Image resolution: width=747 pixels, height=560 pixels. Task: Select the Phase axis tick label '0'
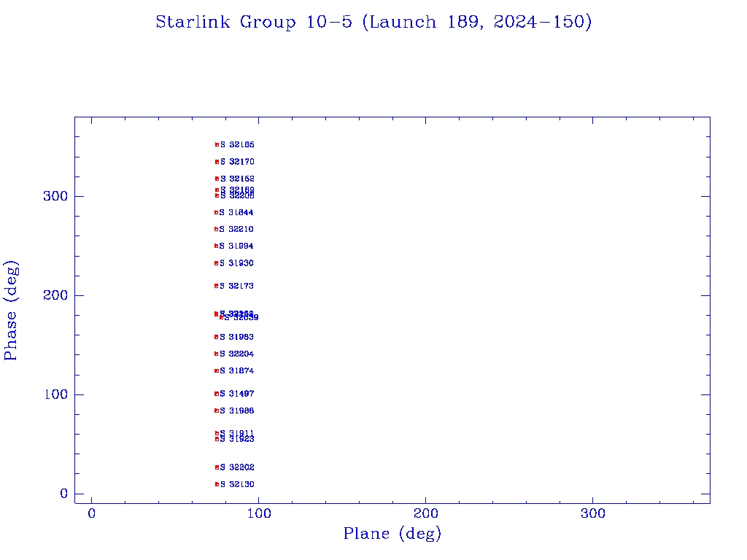click(x=64, y=494)
